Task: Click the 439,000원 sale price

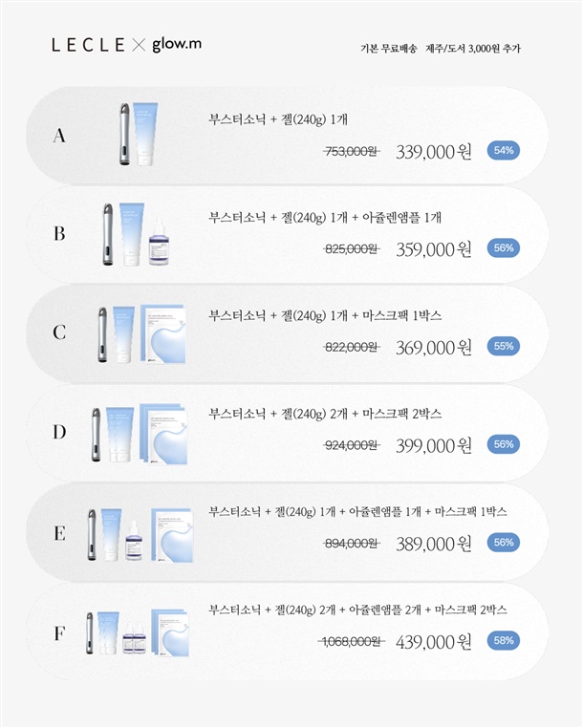Action: click(434, 642)
